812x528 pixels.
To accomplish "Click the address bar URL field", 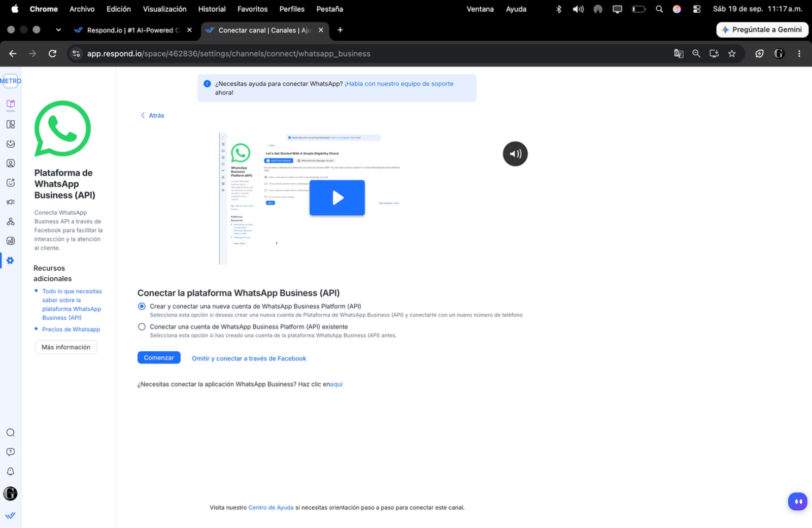I will 376,53.
